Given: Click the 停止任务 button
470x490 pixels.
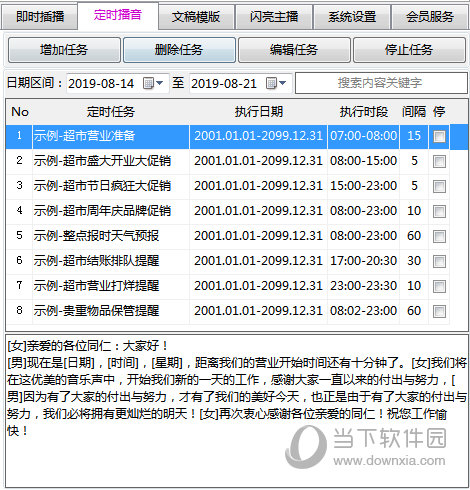Looking at the screenshot, I should tap(409, 50).
